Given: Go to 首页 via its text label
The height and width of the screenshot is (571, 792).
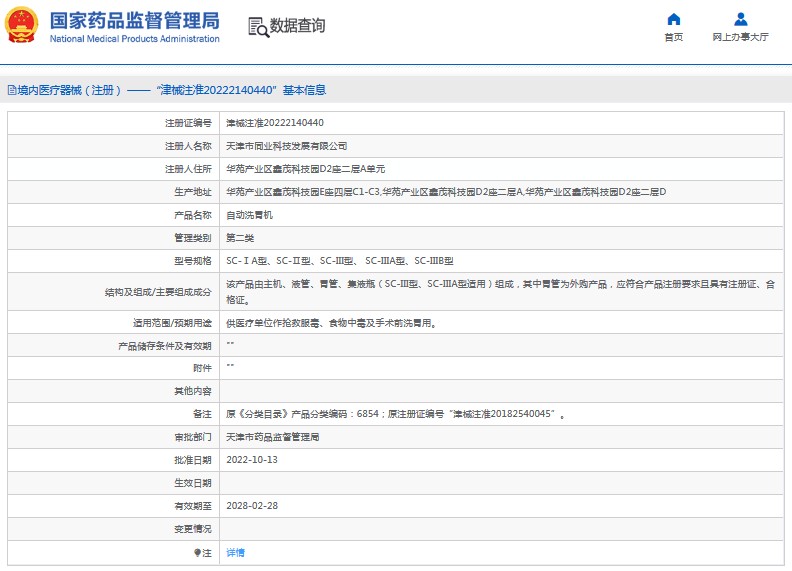Looking at the screenshot, I should pyautogui.click(x=673, y=37).
